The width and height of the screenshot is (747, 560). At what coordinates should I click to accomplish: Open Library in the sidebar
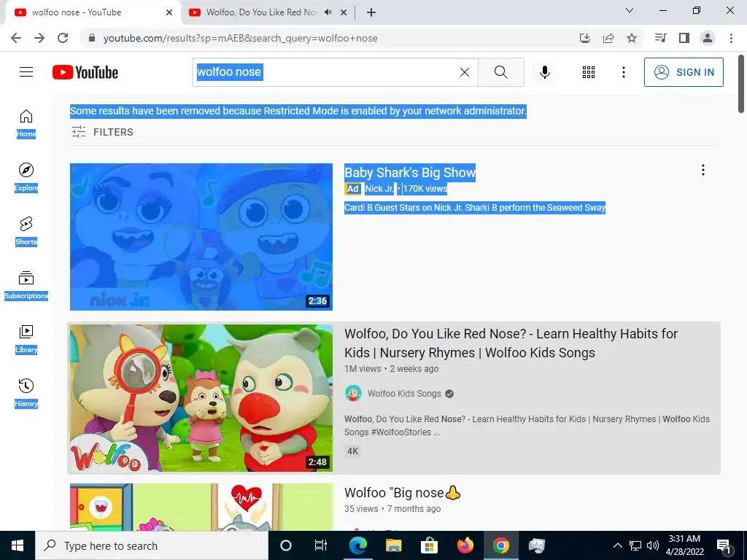(26, 339)
